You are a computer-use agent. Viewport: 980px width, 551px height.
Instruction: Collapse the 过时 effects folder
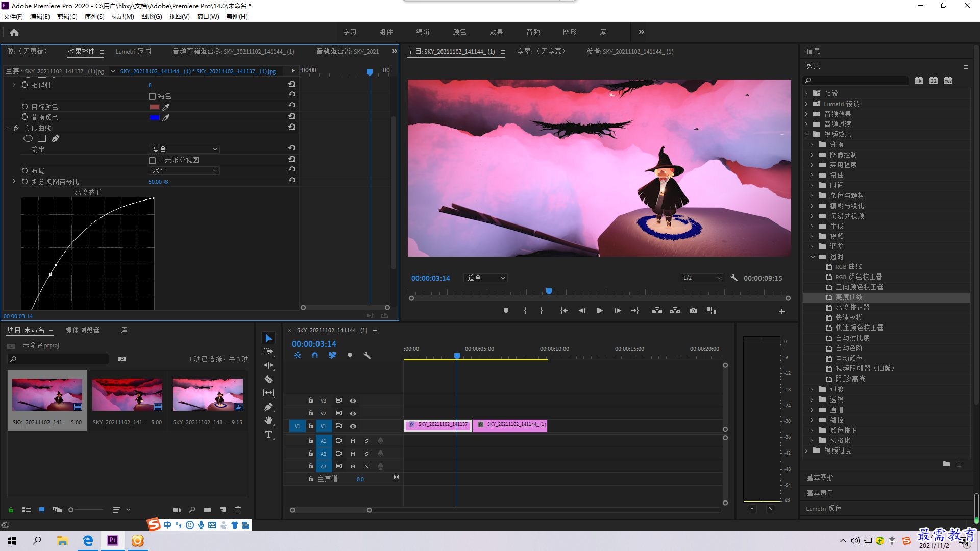coord(812,257)
